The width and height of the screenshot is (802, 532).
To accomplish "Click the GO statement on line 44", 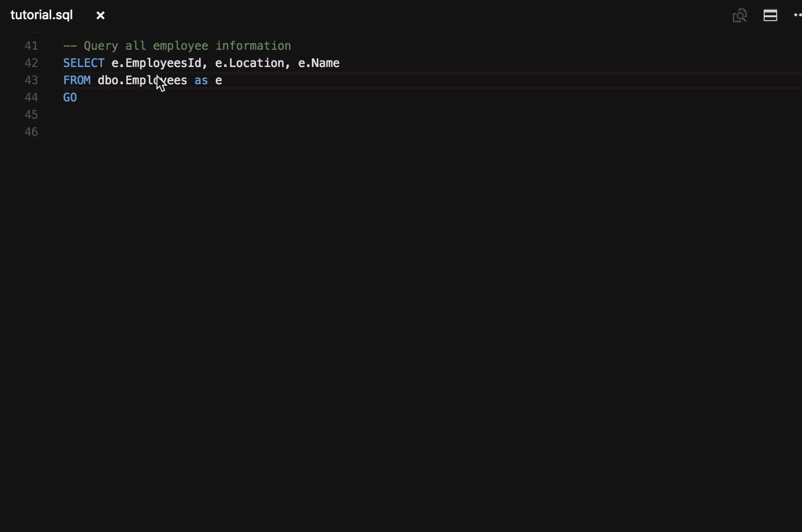I will (x=69, y=98).
